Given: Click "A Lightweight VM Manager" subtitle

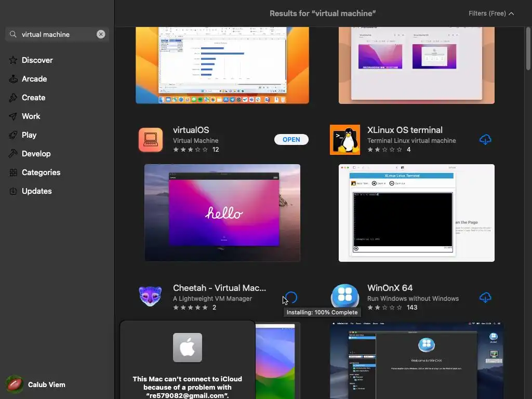Looking at the screenshot, I should 212,299.
